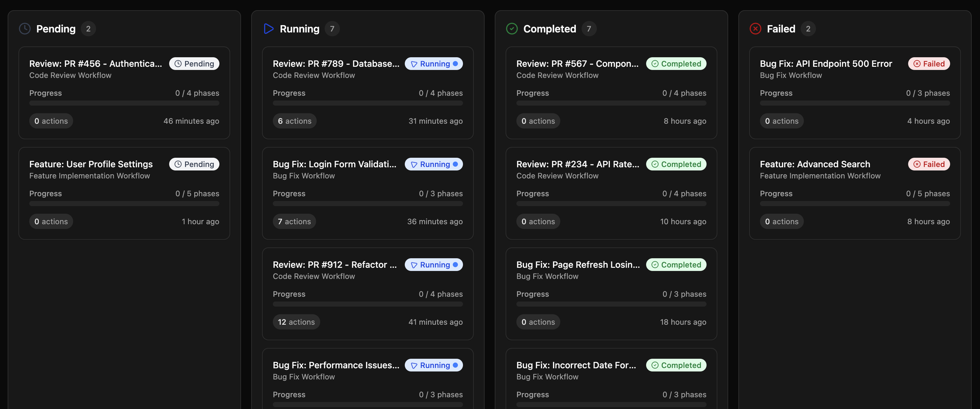Click the 6 actions badge on PR #789
Image resolution: width=980 pixels, height=409 pixels.
click(x=294, y=121)
